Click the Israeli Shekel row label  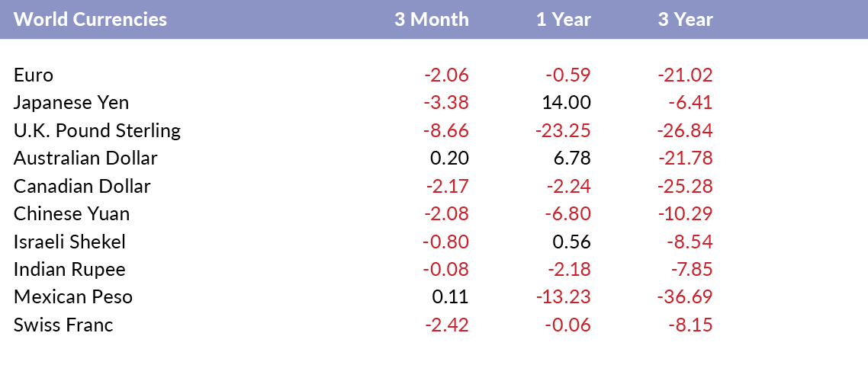pos(69,242)
